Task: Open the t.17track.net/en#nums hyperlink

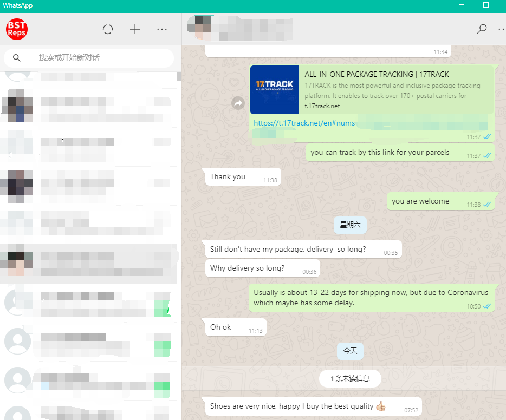Action: pyautogui.click(x=304, y=123)
